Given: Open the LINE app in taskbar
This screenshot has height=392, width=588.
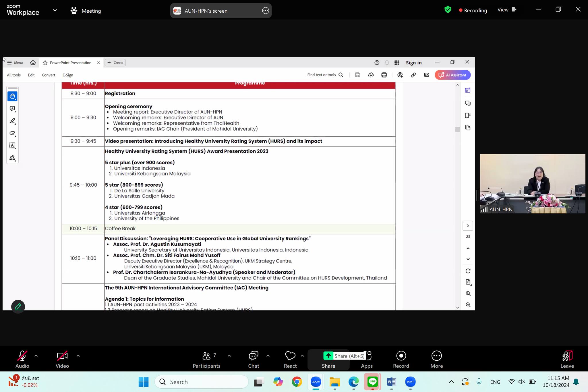Looking at the screenshot, I should [372, 382].
